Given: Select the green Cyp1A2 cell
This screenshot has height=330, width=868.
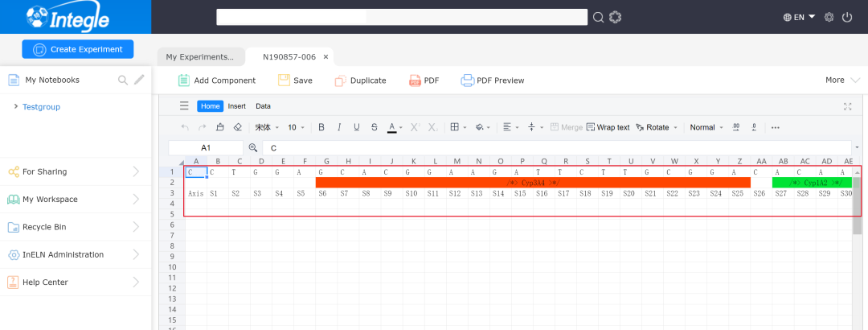Looking at the screenshot, I should 812,183.
